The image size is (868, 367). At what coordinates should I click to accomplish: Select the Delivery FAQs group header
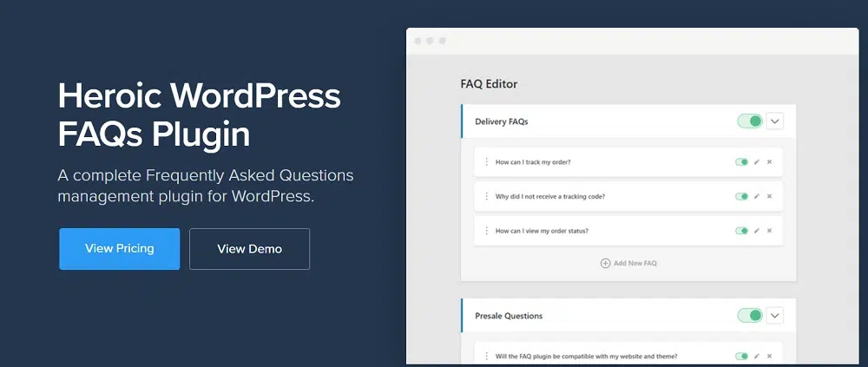(502, 121)
